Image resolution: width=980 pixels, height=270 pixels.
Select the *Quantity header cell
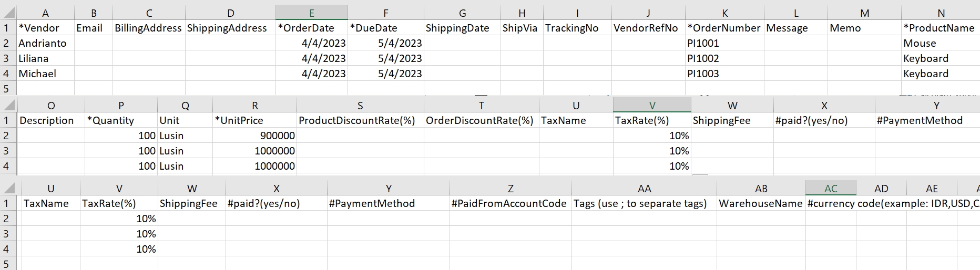[x=121, y=120]
